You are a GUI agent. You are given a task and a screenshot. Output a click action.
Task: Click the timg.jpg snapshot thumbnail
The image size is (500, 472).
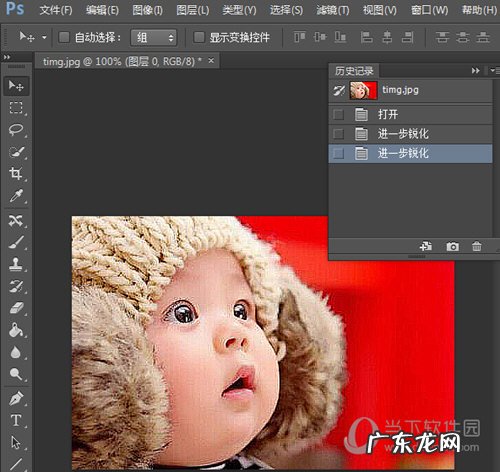363,90
